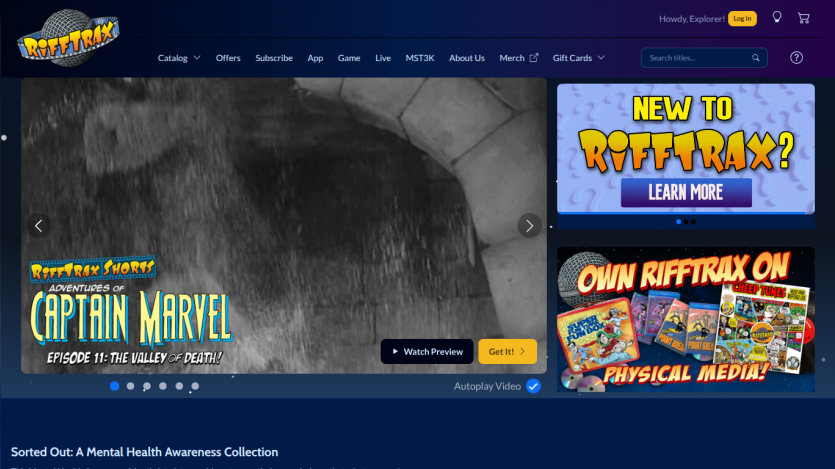Click the Get It! button
Viewport: 835px width, 469px height.
coord(507,351)
